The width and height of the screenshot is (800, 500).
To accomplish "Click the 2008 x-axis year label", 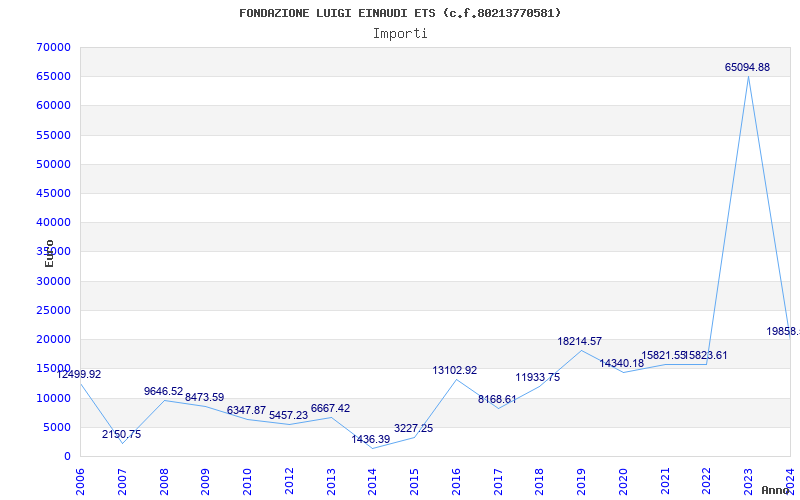I will tap(164, 481).
